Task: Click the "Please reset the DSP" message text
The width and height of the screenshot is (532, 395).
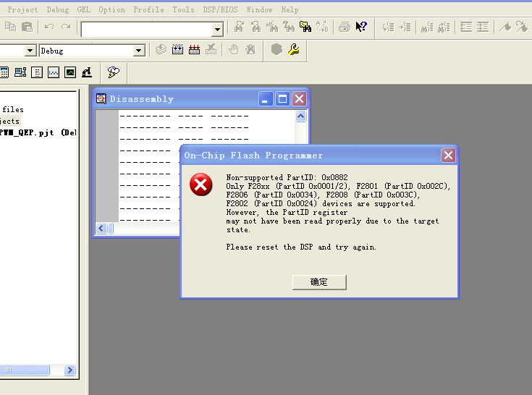Action: [x=301, y=247]
